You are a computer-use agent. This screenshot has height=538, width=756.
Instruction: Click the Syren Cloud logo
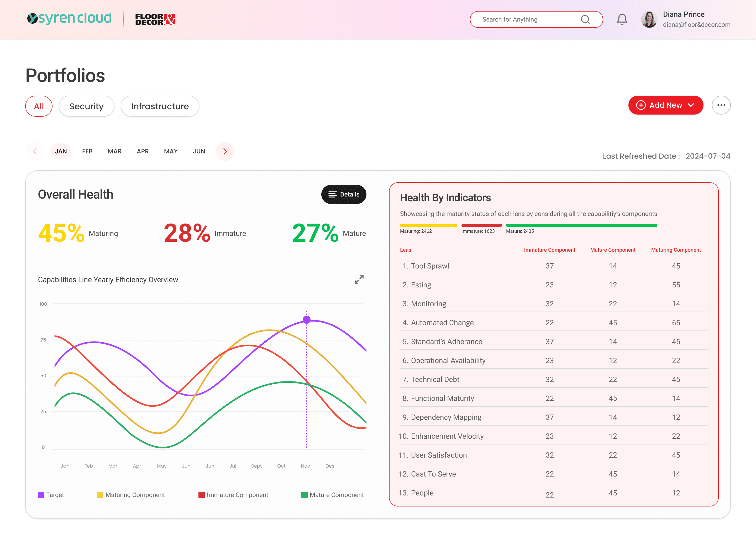[69, 19]
